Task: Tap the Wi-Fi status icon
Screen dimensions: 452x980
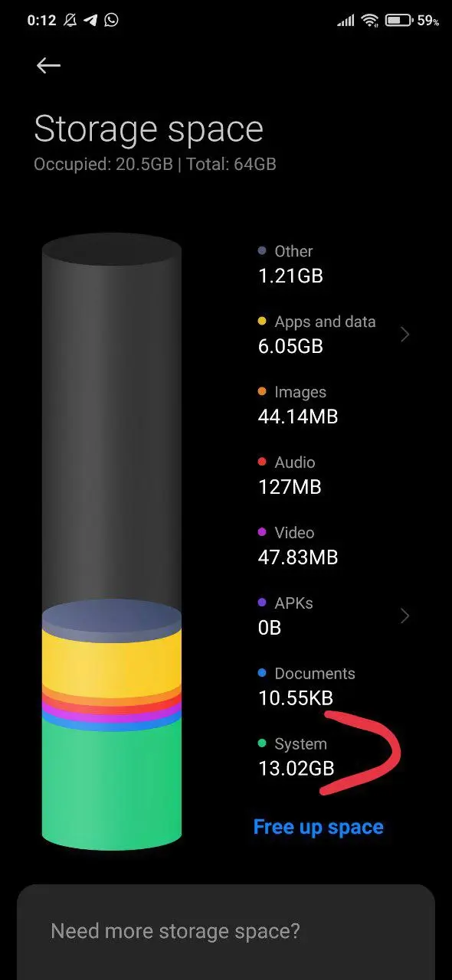Action: (x=371, y=21)
